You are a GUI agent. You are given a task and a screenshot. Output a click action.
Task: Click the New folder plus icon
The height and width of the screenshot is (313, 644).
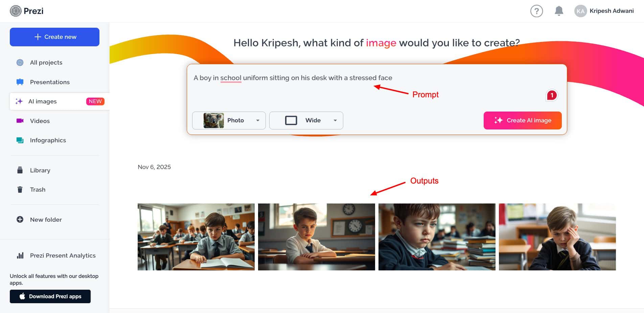point(20,220)
